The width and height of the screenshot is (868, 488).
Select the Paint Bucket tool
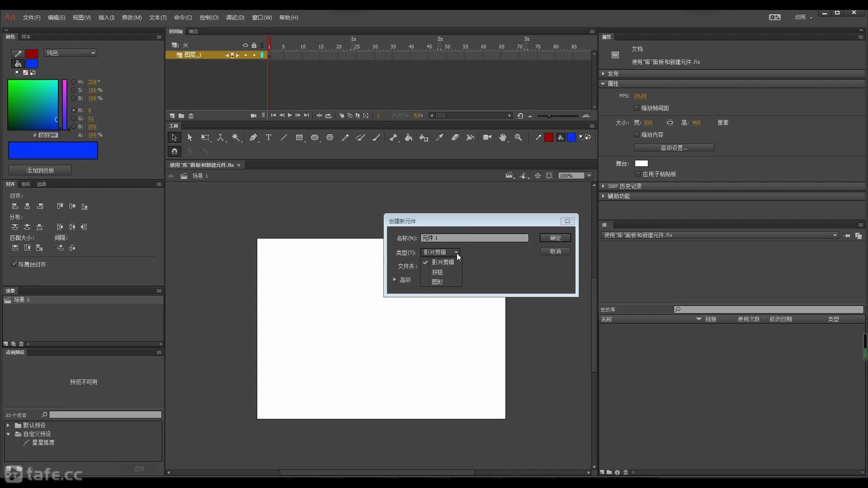tap(409, 137)
